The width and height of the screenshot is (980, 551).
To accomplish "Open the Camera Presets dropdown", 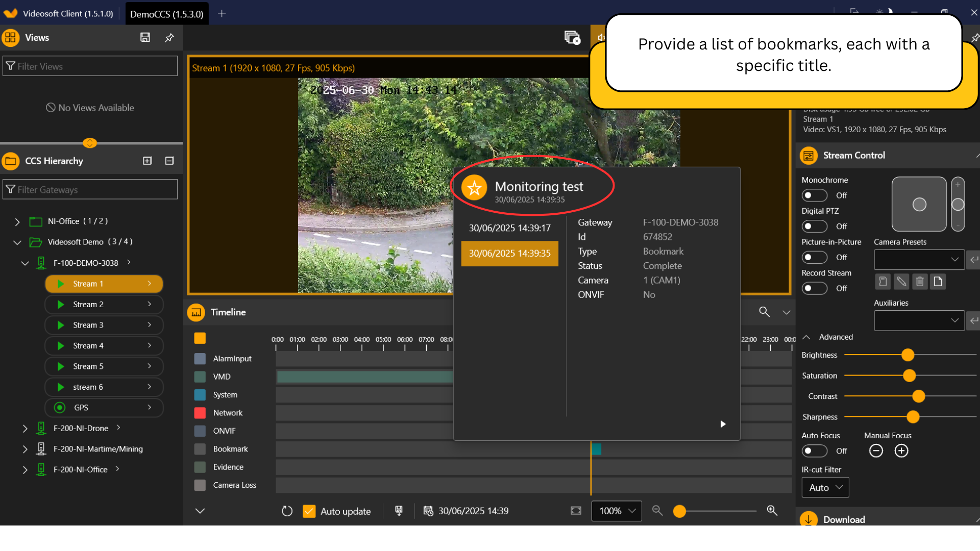I will click(x=919, y=259).
